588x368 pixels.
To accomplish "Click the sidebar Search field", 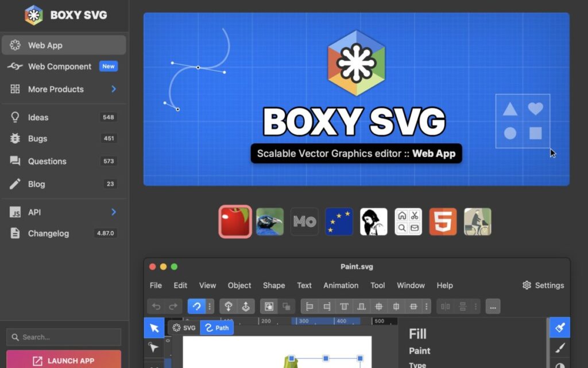I will point(64,337).
